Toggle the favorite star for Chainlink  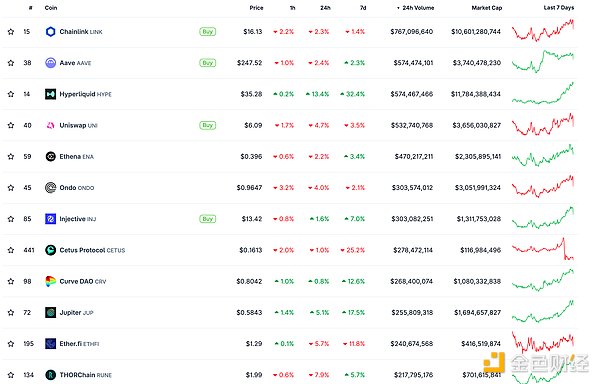click(x=11, y=32)
